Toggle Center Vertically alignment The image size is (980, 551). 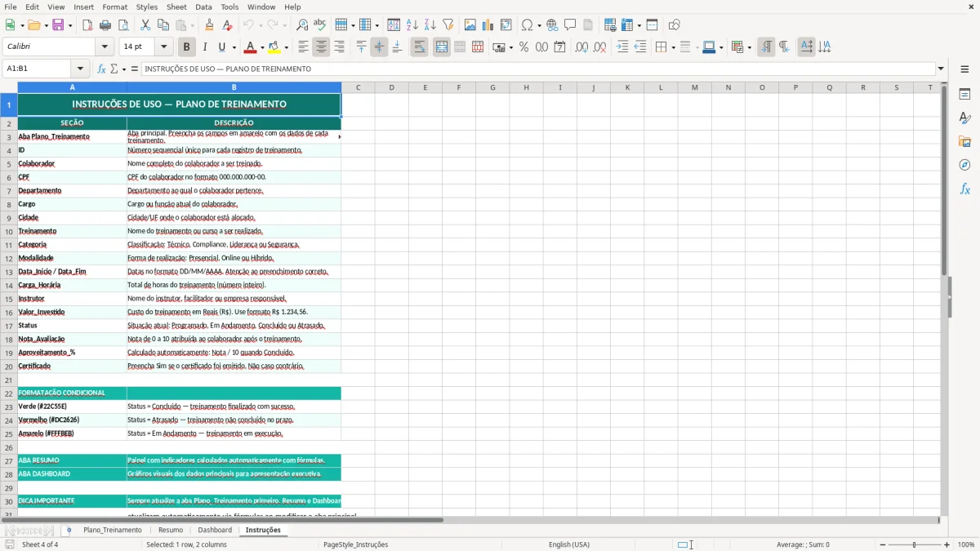(x=379, y=47)
